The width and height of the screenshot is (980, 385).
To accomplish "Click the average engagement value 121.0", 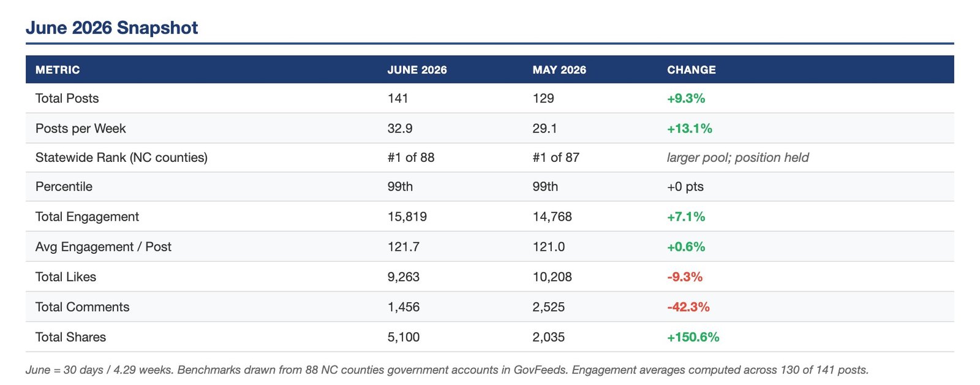I will [548, 246].
